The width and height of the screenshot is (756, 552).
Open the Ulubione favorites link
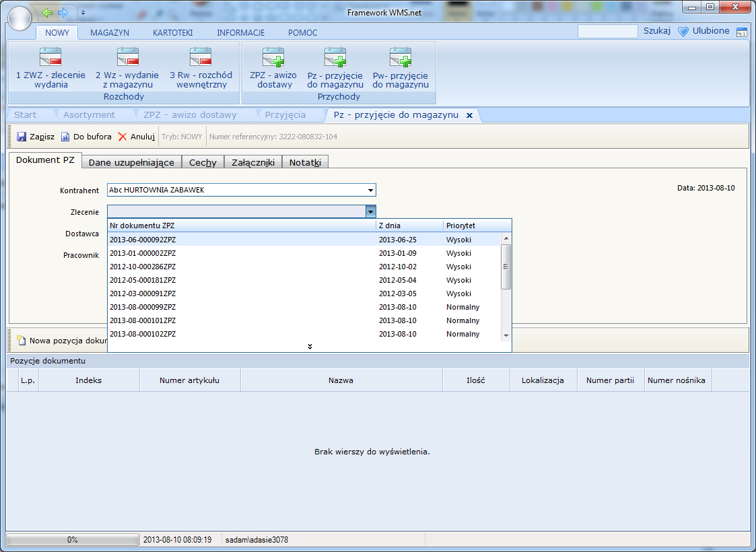[711, 31]
